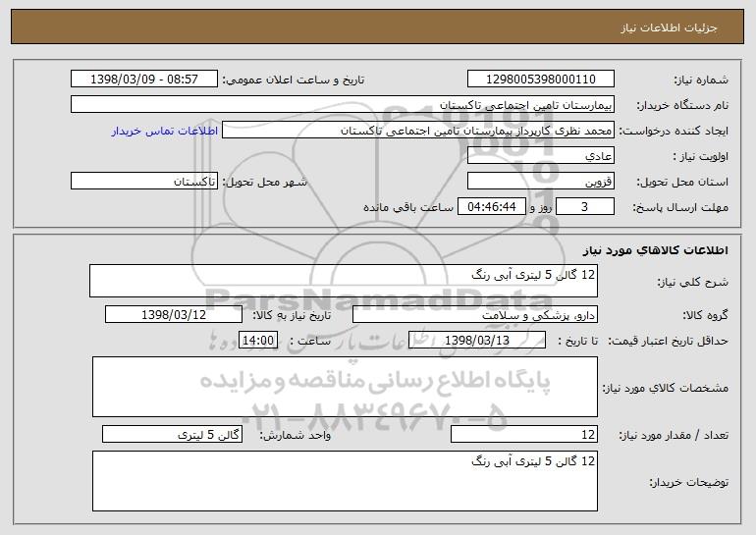756x535 pixels.
Task: Click the توضیحات خریدار text area
Action: click(345, 481)
